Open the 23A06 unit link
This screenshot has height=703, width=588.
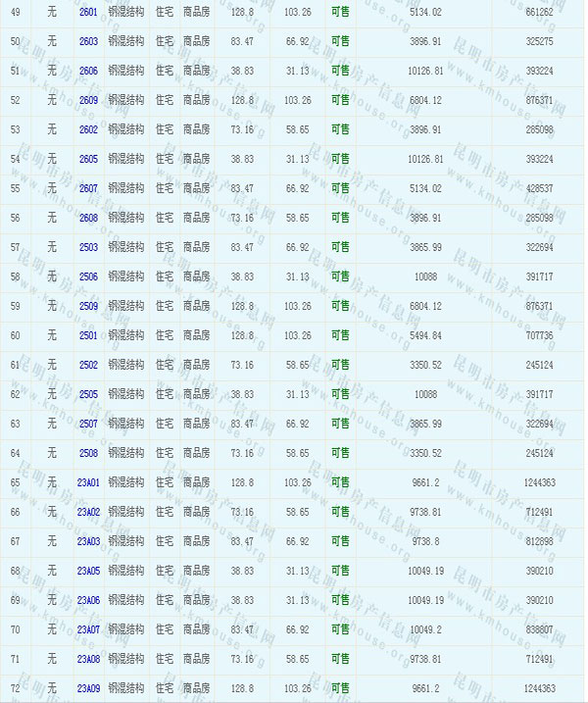88,600
